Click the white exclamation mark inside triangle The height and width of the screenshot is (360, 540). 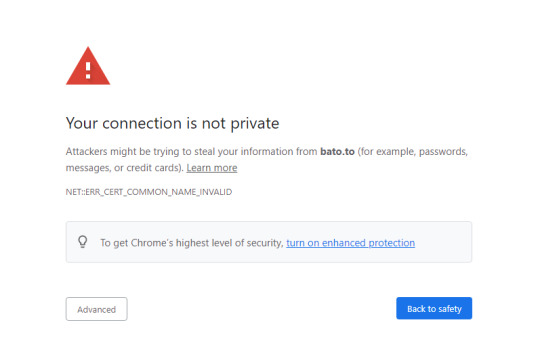point(88,70)
